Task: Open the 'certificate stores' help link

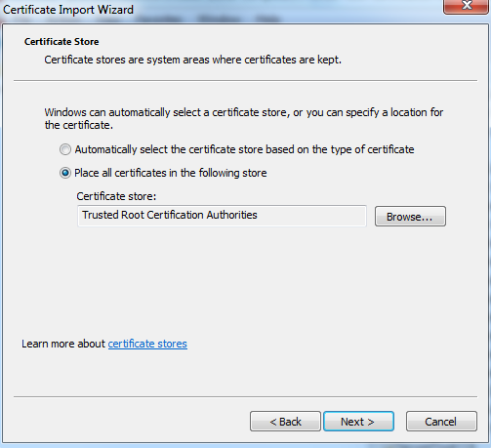Action: point(147,344)
